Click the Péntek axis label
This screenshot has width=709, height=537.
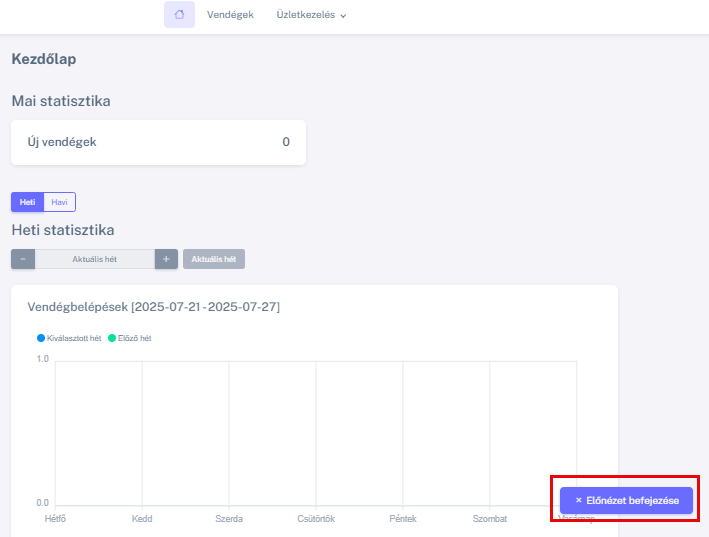(403, 518)
